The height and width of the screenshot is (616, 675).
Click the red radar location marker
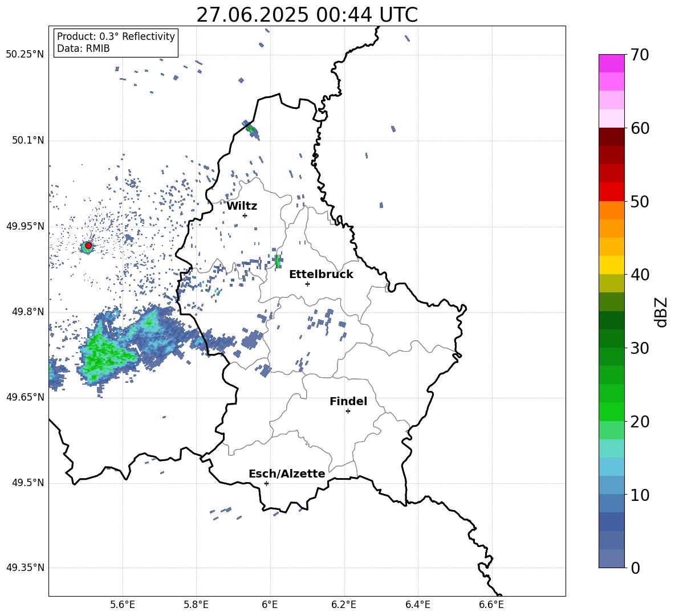[x=88, y=246]
